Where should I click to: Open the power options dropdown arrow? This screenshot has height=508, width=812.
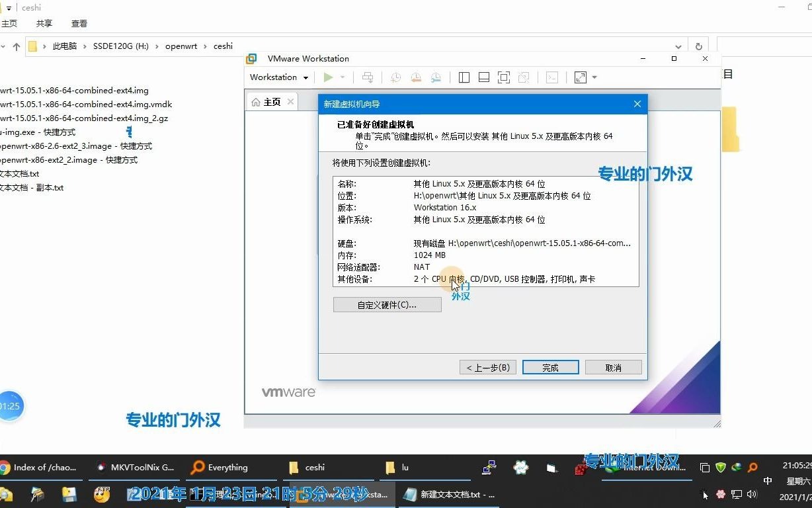click(x=343, y=77)
